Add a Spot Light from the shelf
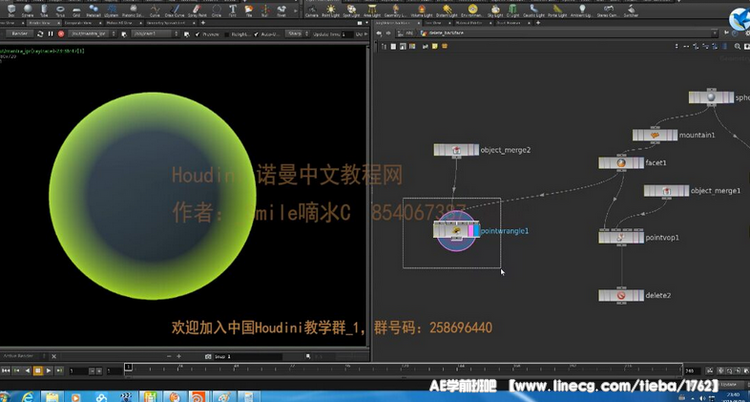This screenshot has height=402, width=750. [x=352, y=10]
